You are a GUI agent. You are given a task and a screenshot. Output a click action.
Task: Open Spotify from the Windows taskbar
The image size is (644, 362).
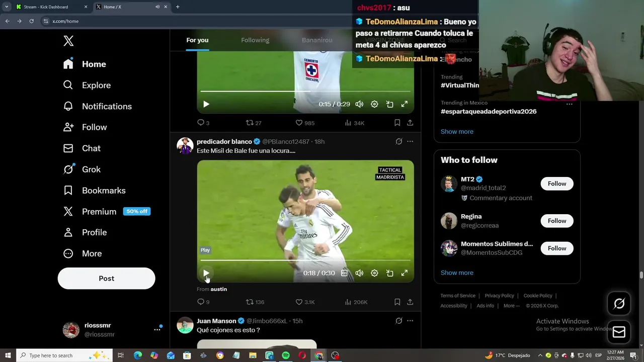[x=286, y=355]
